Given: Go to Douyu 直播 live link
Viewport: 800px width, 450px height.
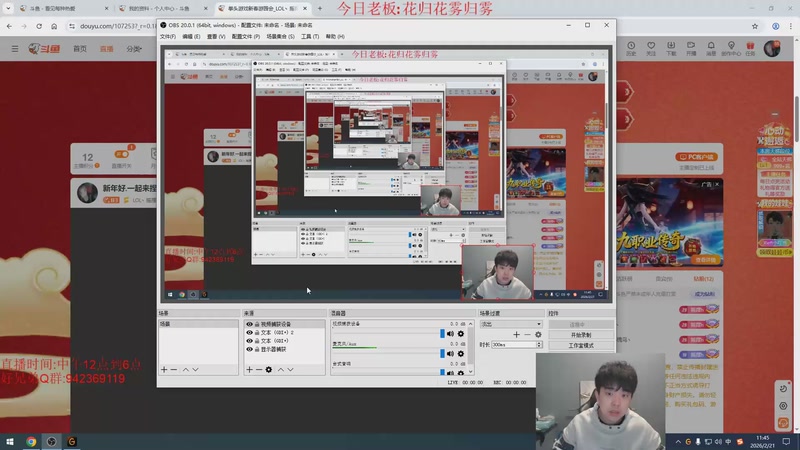Looking at the screenshot, I should 107,48.
